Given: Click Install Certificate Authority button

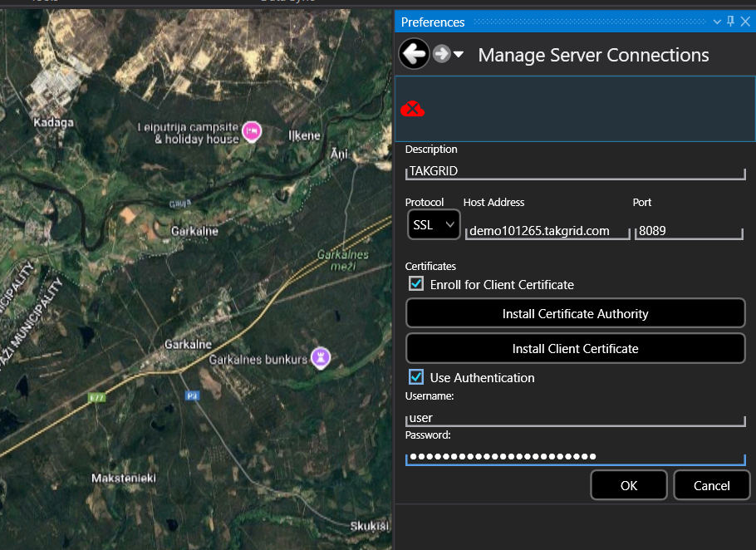Looking at the screenshot, I should pyautogui.click(x=575, y=314).
